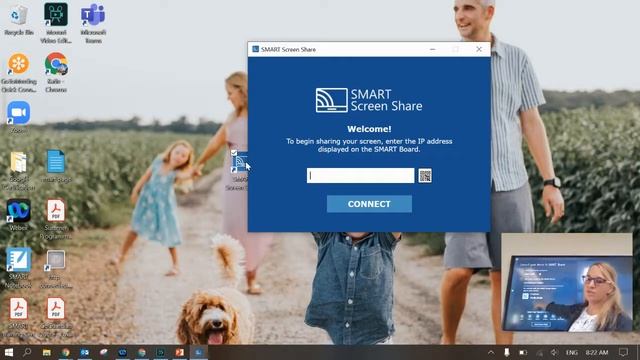Launch Webex from the desktop
Viewport: 640px width, 360px height.
tap(18, 215)
